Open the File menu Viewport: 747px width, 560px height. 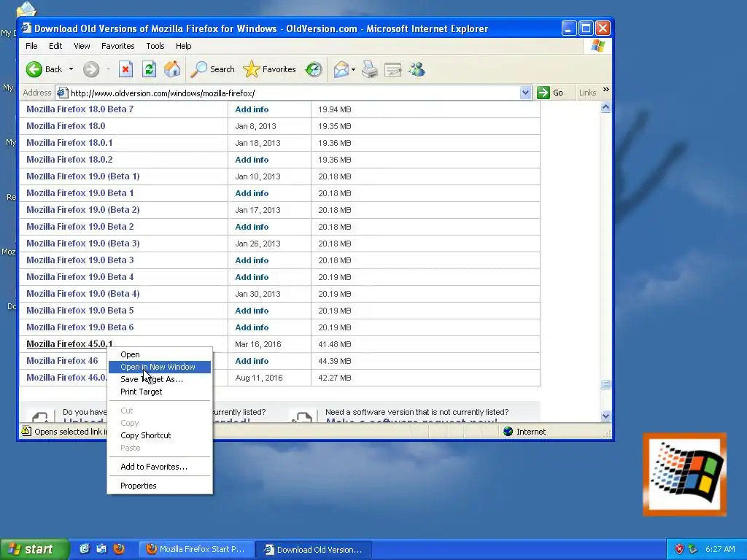31,46
